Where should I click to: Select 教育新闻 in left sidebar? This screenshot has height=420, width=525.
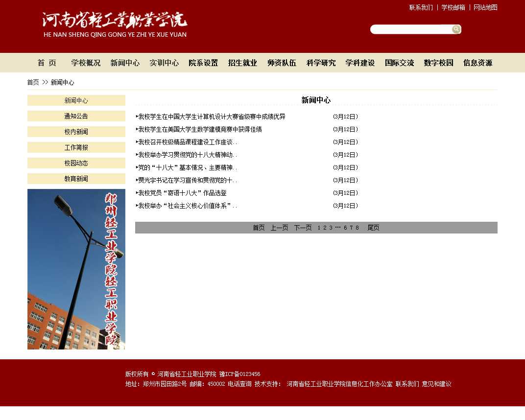click(x=76, y=179)
